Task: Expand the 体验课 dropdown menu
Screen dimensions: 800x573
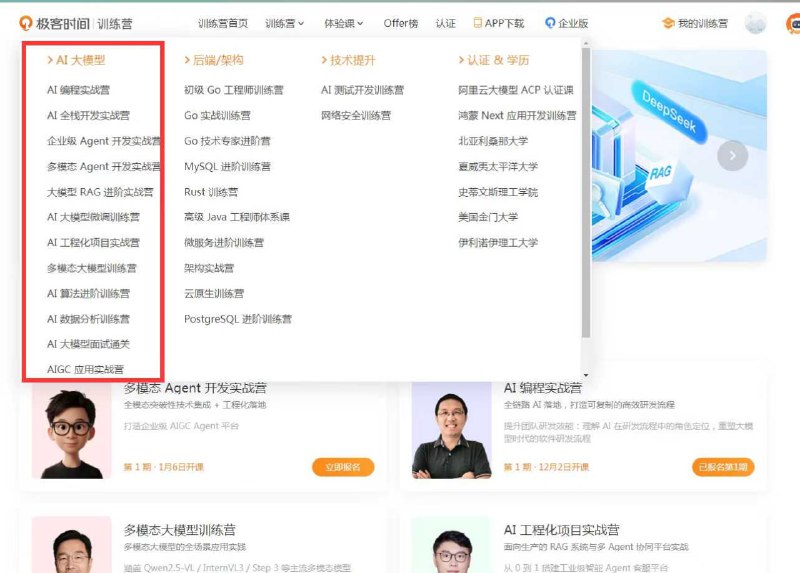Action: pyautogui.click(x=343, y=23)
